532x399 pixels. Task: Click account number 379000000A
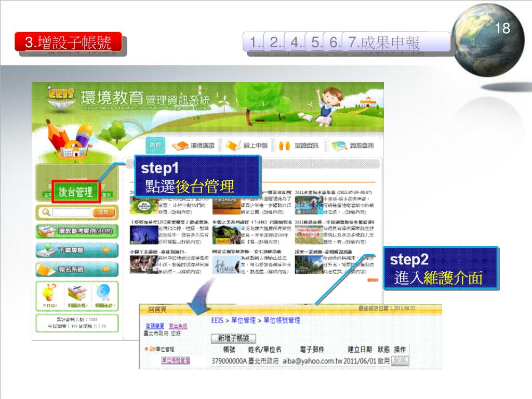coord(229,361)
